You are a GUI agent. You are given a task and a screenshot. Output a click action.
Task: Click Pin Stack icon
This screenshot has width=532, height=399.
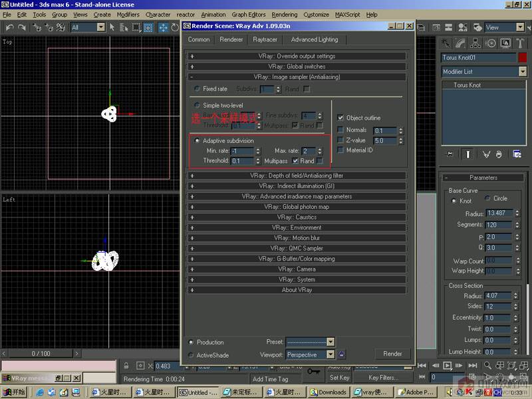click(450, 154)
